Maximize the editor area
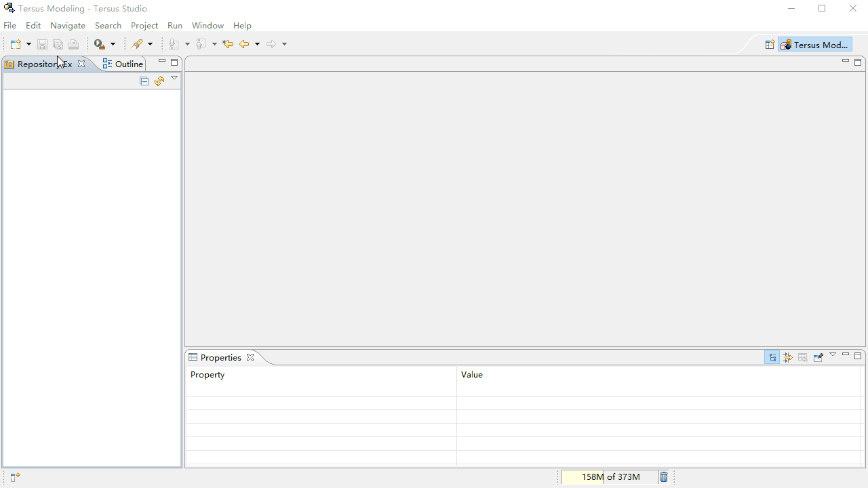This screenshot has width=868, height=488. 858,62
